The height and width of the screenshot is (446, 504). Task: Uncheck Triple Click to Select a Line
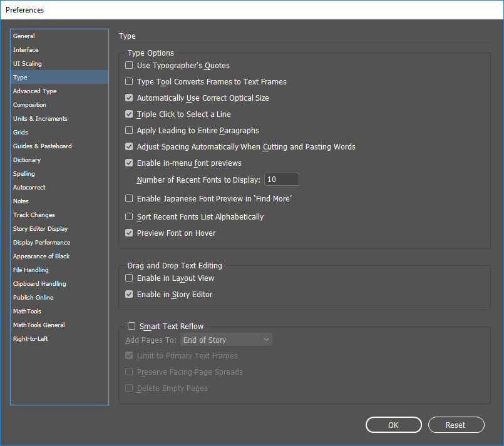(129, 114)
